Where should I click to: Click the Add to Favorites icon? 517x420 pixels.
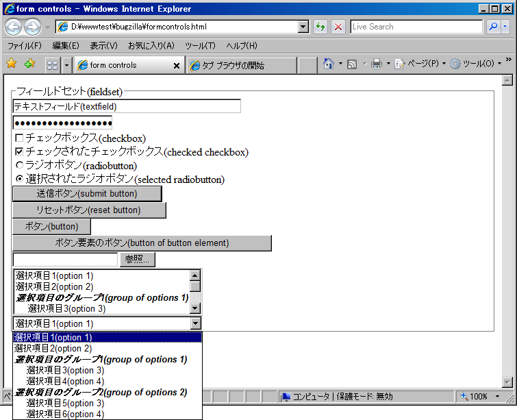tap(29, 64)
